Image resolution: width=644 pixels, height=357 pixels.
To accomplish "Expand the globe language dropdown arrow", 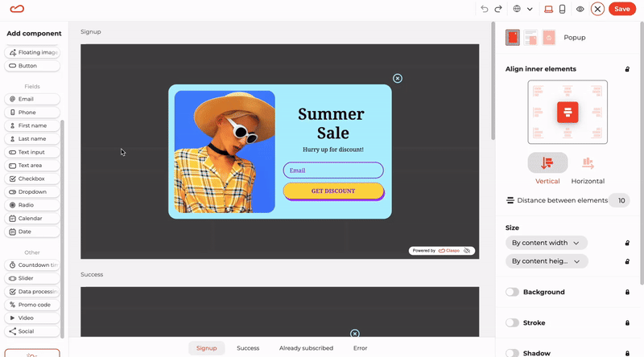I will click(x=530, y=9).
